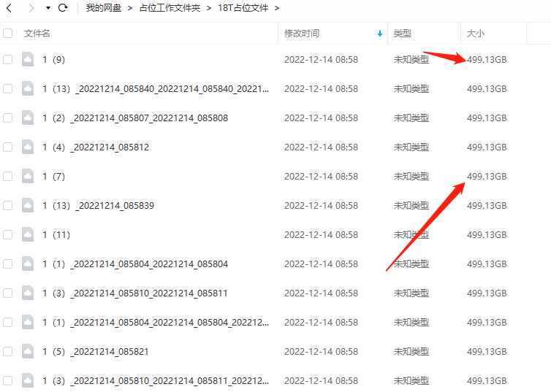The width and height of the screenshot is (551, 392).
Task: Check the box for 1 (2) _20221214_085807 file
Action: (x=8, y=118)
